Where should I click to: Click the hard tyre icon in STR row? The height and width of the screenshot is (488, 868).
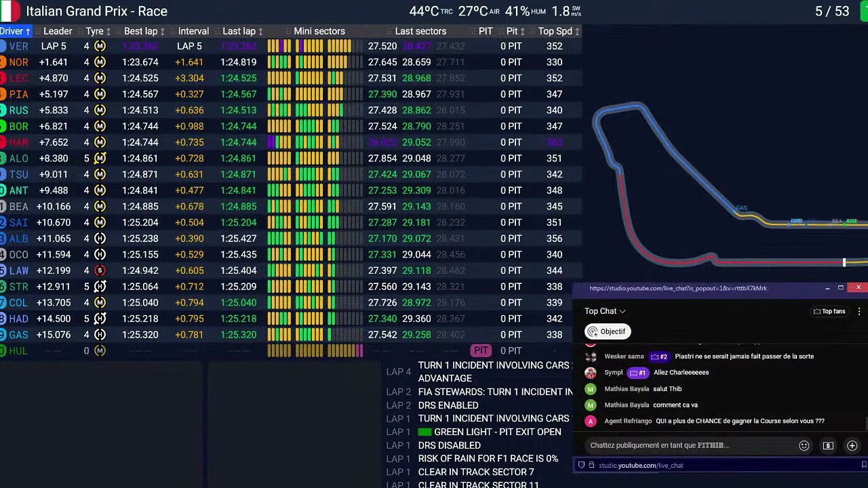[100, 287]
